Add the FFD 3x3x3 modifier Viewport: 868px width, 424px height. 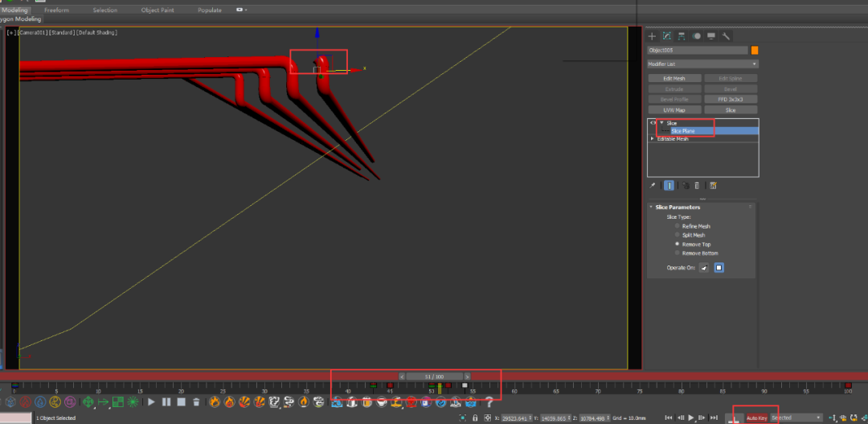coord(730,99)
